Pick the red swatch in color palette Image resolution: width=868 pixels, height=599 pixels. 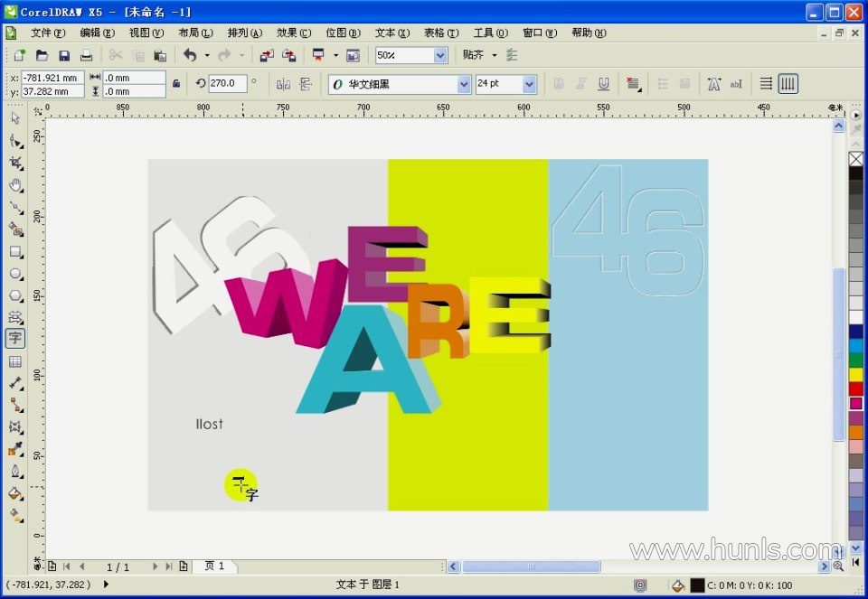[x=855, y=388]
